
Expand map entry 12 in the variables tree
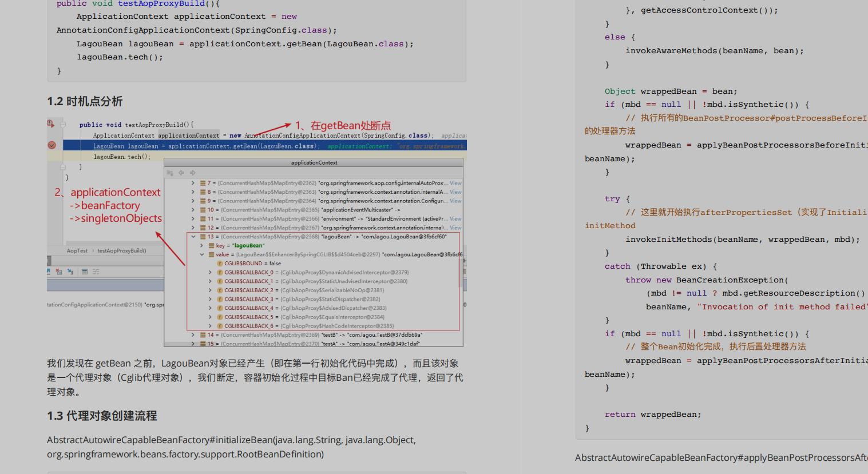(x=193, y=228)
